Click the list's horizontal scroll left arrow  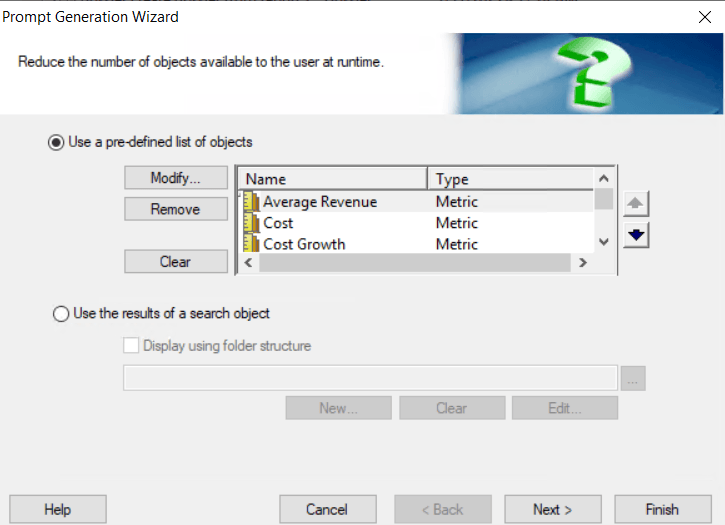pyautogui.click(x=248, y=263)
